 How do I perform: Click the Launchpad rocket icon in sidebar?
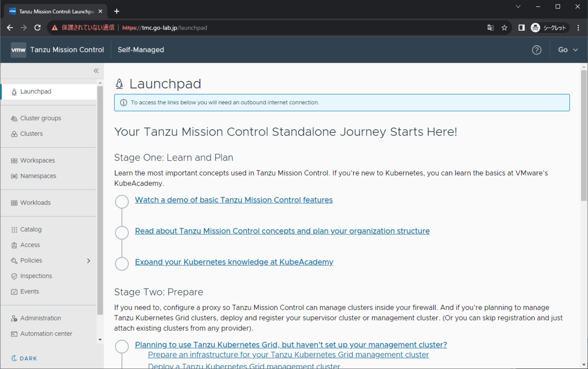(x=14, y=92)
